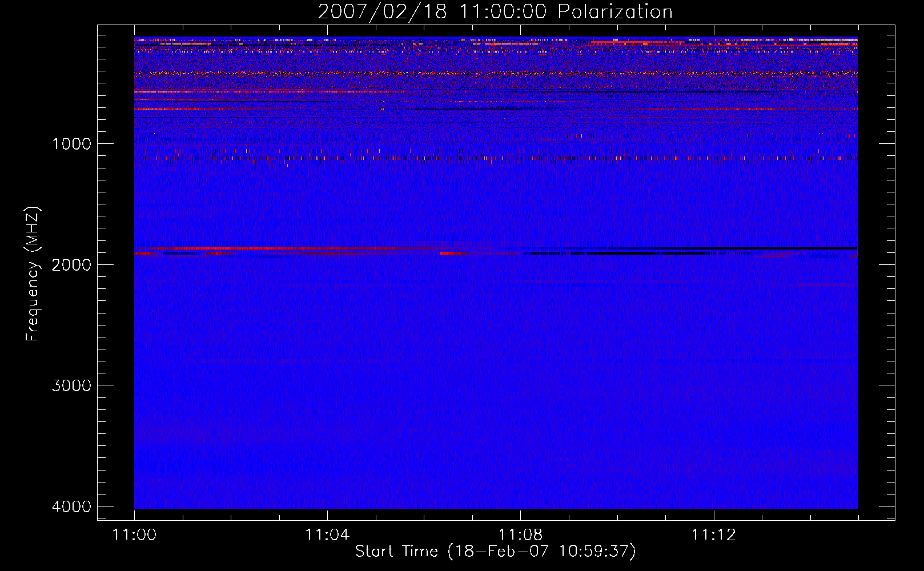This screenshot has height=571, width=924.
Task: Click the 11:00 time tick label
Action: [x=134, y=535]
